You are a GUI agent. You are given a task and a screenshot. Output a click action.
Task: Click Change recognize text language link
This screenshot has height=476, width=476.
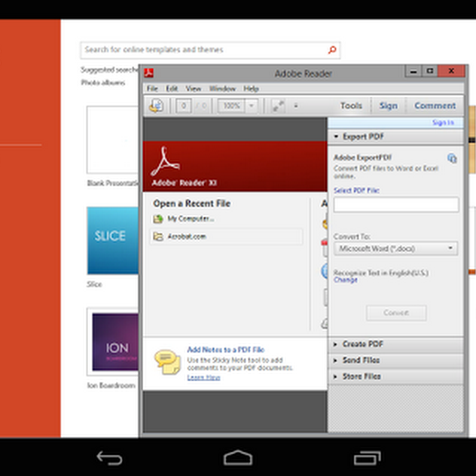click(x=345, y=280)
